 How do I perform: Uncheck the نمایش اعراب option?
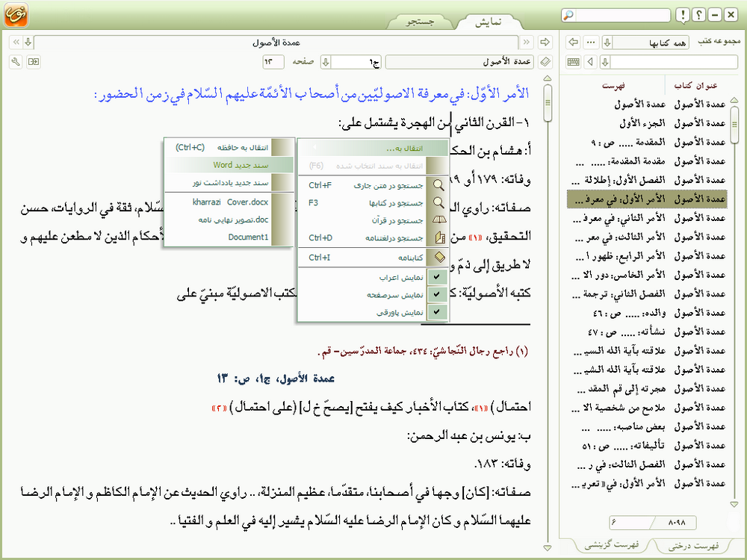437,277
